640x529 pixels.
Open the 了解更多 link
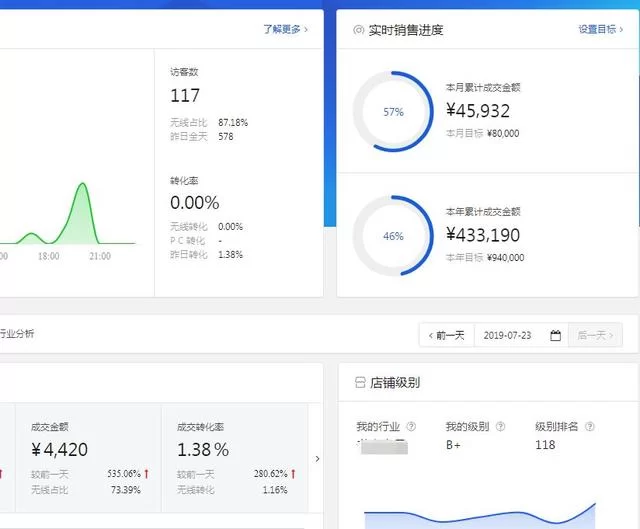pos(285,30)
